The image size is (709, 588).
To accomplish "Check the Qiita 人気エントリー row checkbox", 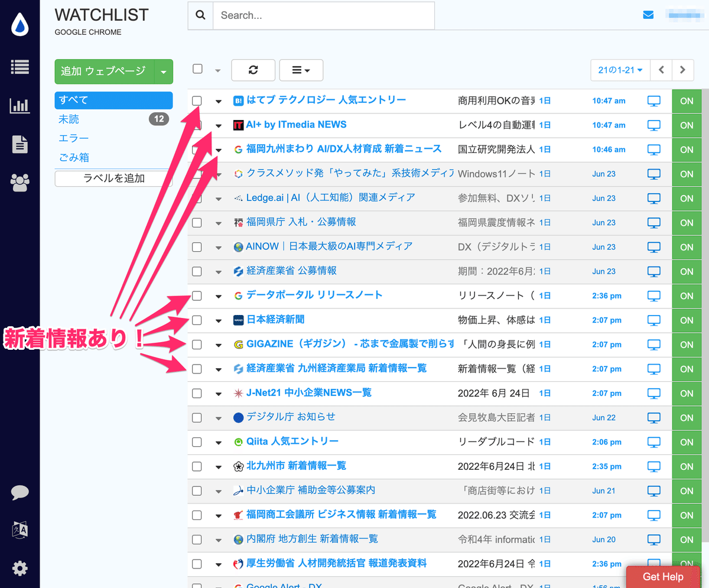I will point(197,442).
